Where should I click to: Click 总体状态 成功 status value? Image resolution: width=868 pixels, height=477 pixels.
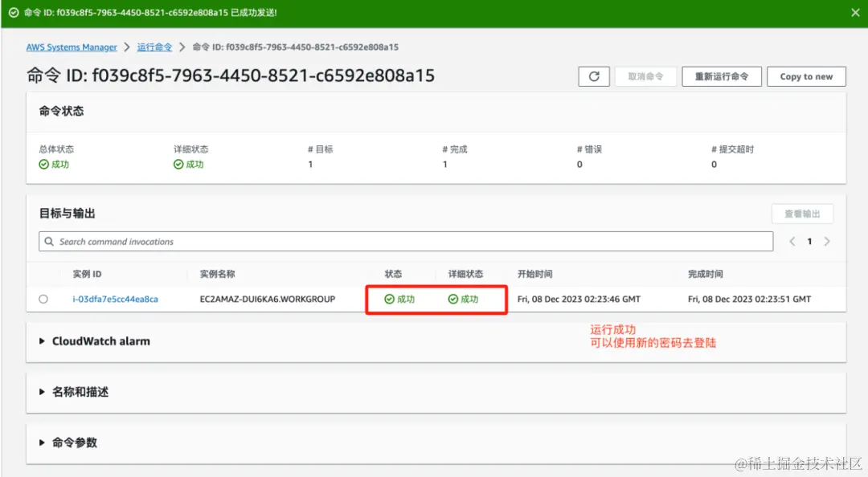[55, 165]
